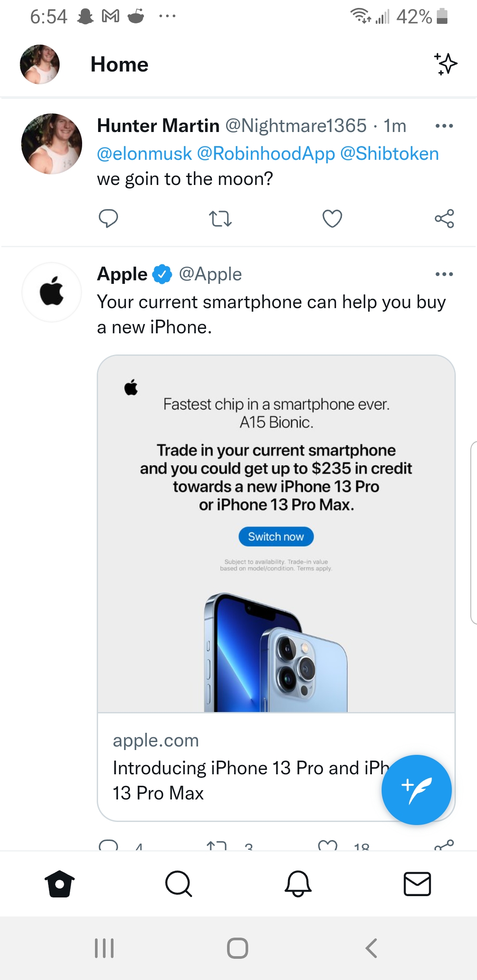Go to the Home tab
This screenshot has height=980, width=477.
click(60, 884)
